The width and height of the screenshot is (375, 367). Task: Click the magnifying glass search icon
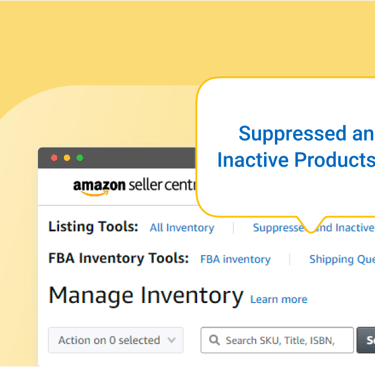214,340
